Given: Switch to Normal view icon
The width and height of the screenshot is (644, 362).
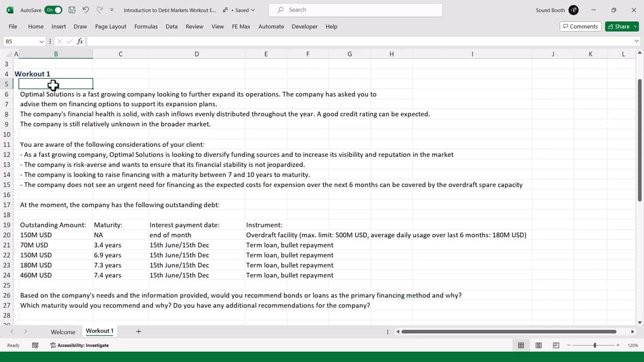Looking at the screenshot, I should click(521, 345).
